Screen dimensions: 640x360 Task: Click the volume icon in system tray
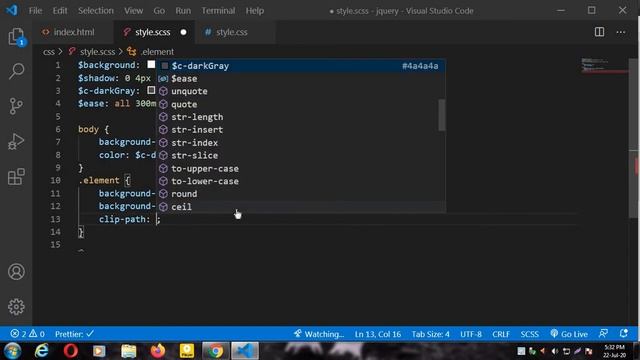tap(554, 351)
